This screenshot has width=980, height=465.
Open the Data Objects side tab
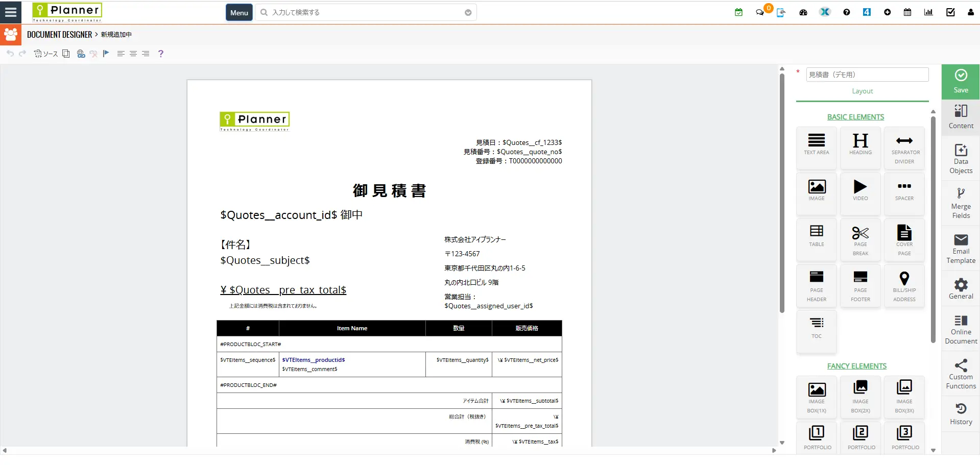(961, 158)
